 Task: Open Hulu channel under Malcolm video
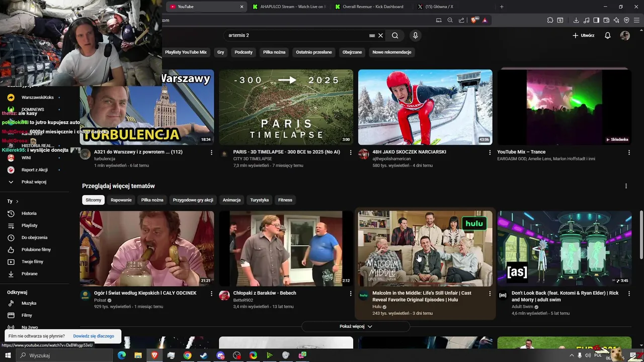click(377, 307)
